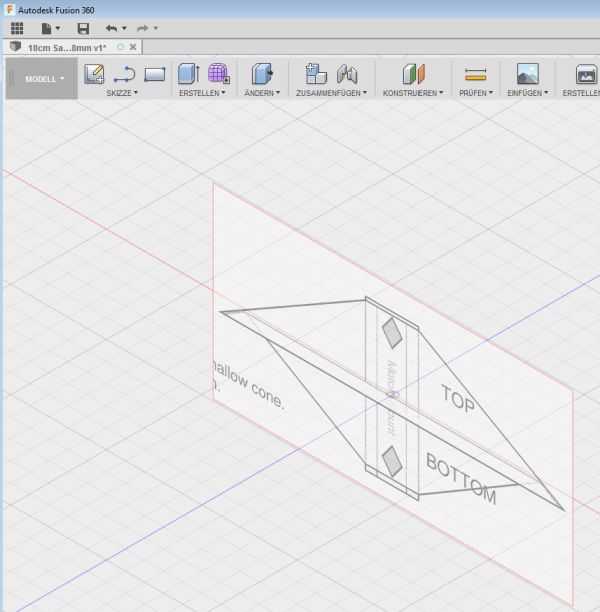Open the ZUSAMMENFÜGEN dropdown menu
Screen dimensions: 600x612
(331, 93)
